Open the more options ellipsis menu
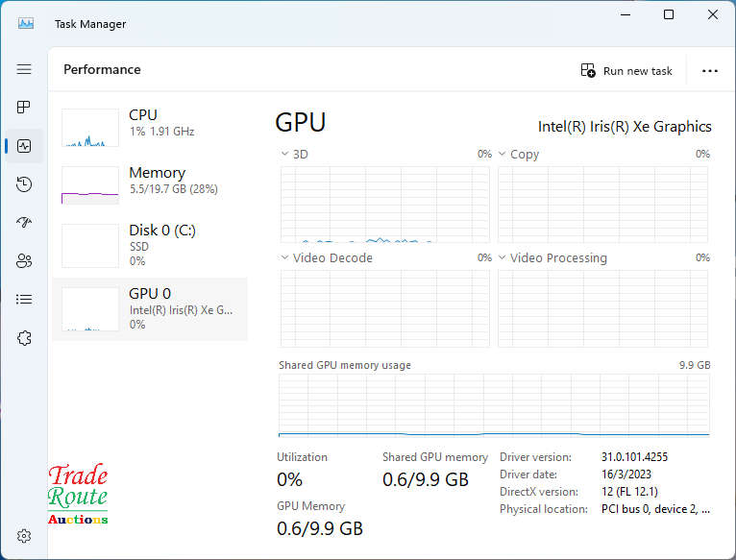This screenshot has width=736, height=560. [x=710, y=70]
